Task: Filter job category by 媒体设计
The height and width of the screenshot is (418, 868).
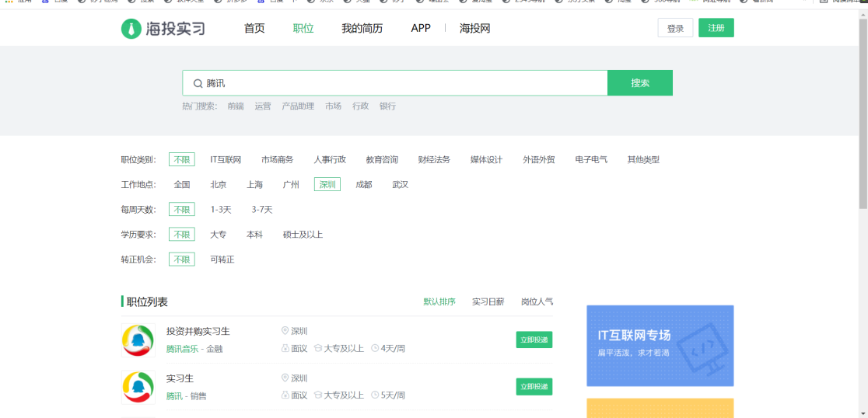Action: click(x=487, y=160)
